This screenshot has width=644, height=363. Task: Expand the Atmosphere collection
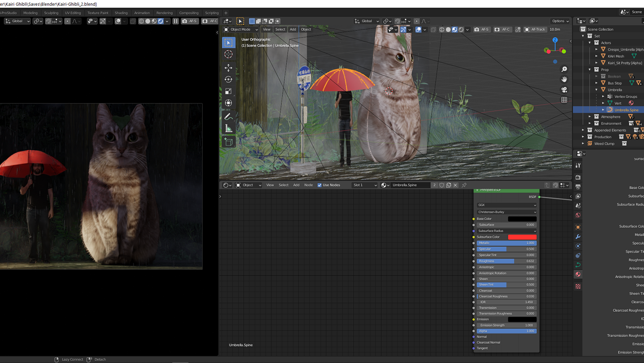[590, 117]
